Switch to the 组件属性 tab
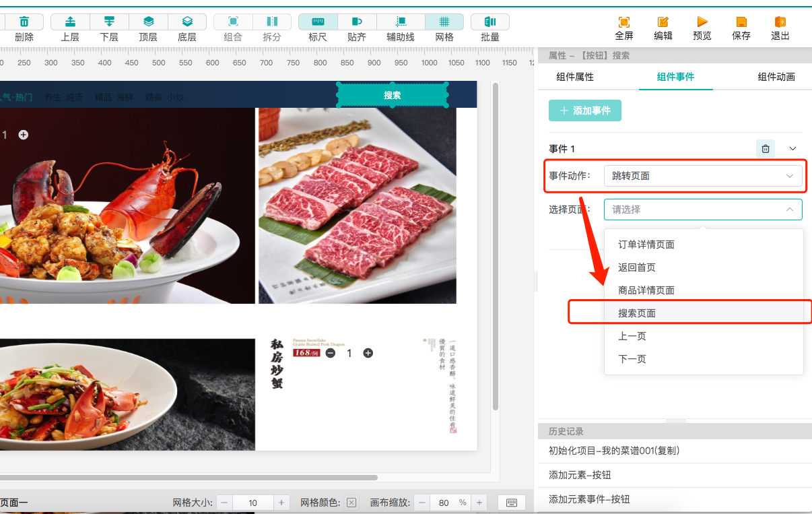This screenshot has width=812, height=514. click(575, 77)
